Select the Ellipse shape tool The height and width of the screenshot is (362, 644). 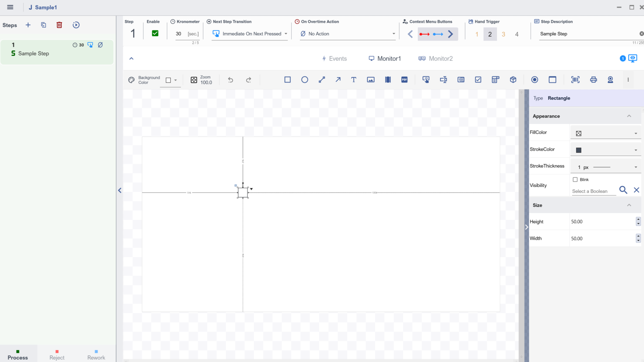click(x=305, y=80)
